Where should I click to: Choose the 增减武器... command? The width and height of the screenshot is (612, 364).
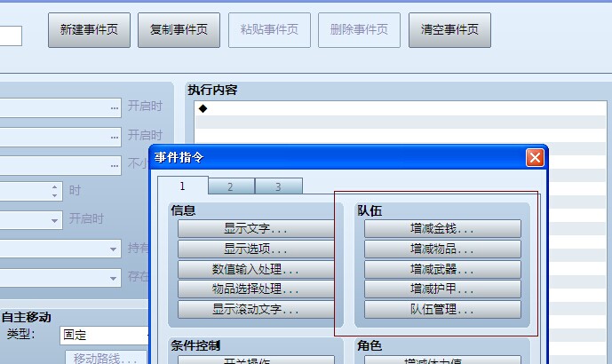(442, 269)
